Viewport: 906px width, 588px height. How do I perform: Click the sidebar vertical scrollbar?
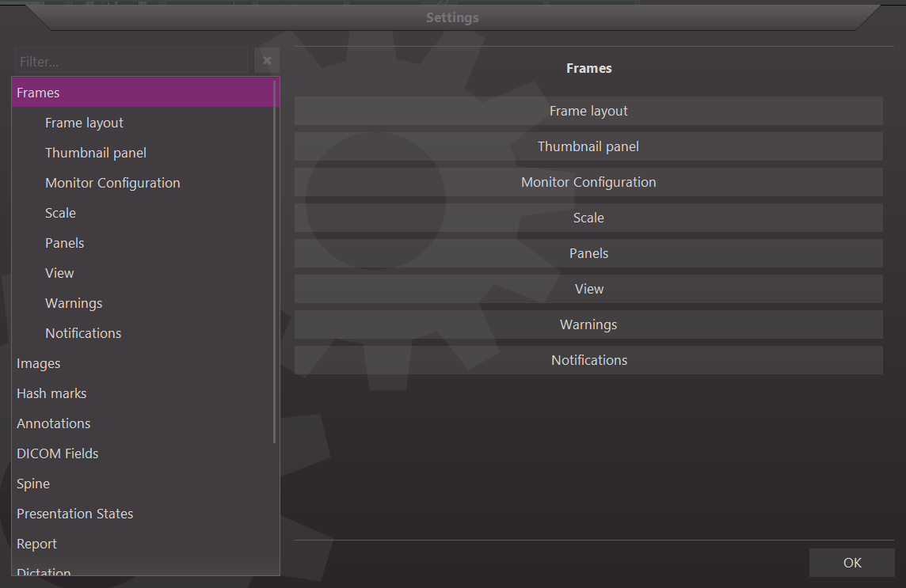pyautogui.click(x=275, y=261)
